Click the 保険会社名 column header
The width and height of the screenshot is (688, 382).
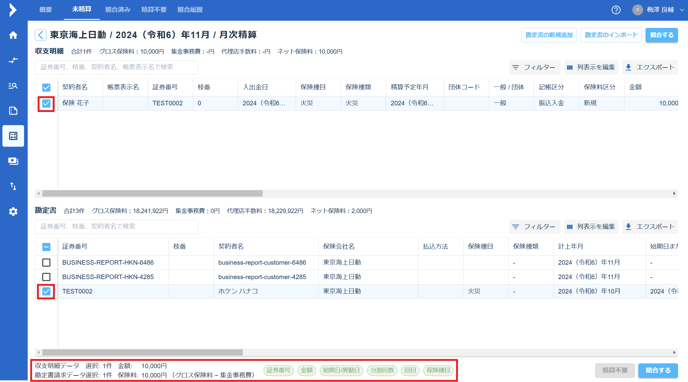[339, 246]
